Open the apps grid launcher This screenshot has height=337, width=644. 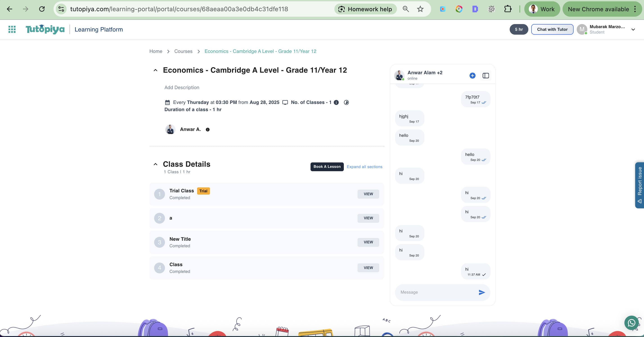pos(12,29)
